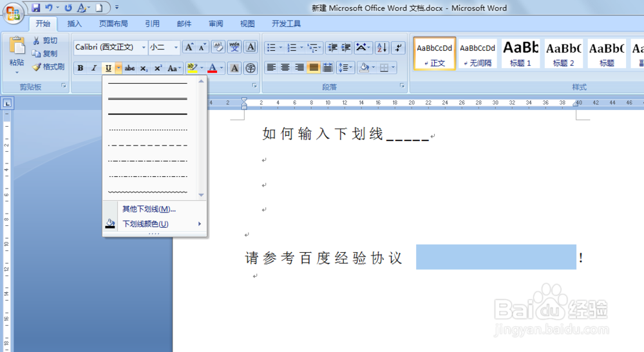
Task: Increase the paragraph indent
Action: 346,48
